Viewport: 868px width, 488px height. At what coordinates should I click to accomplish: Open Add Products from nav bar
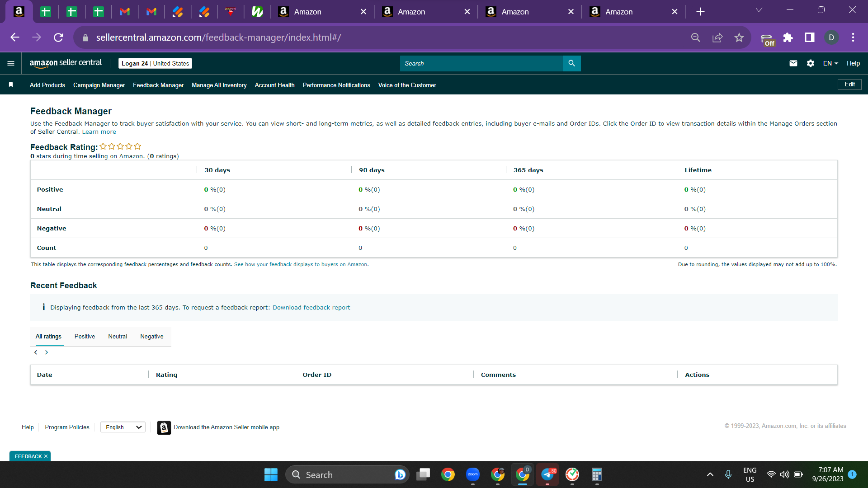pyautogui.click(x=47, y=85)
